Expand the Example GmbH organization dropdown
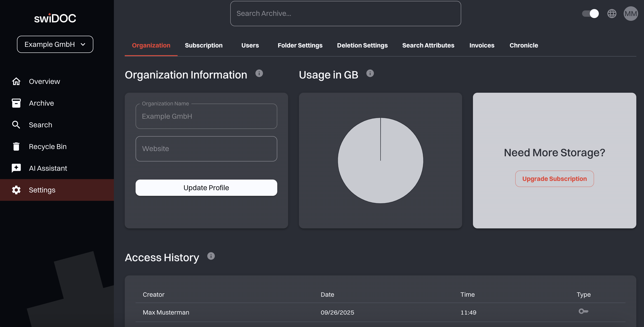 coord(55,44)
